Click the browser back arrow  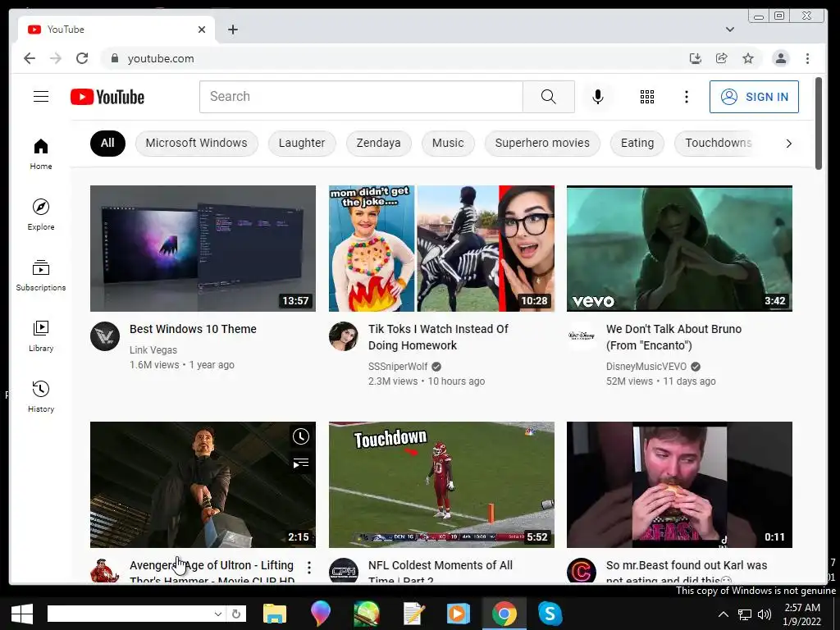click(30, 58)
